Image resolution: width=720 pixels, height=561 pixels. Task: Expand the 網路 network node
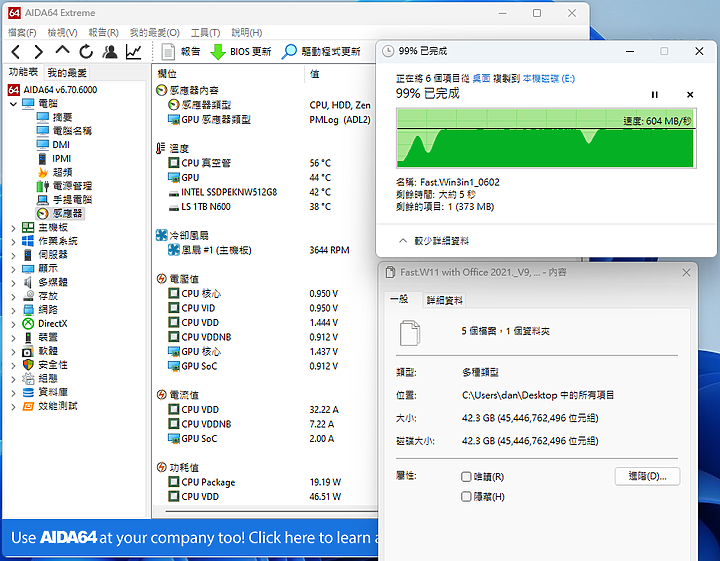point(13,310)
